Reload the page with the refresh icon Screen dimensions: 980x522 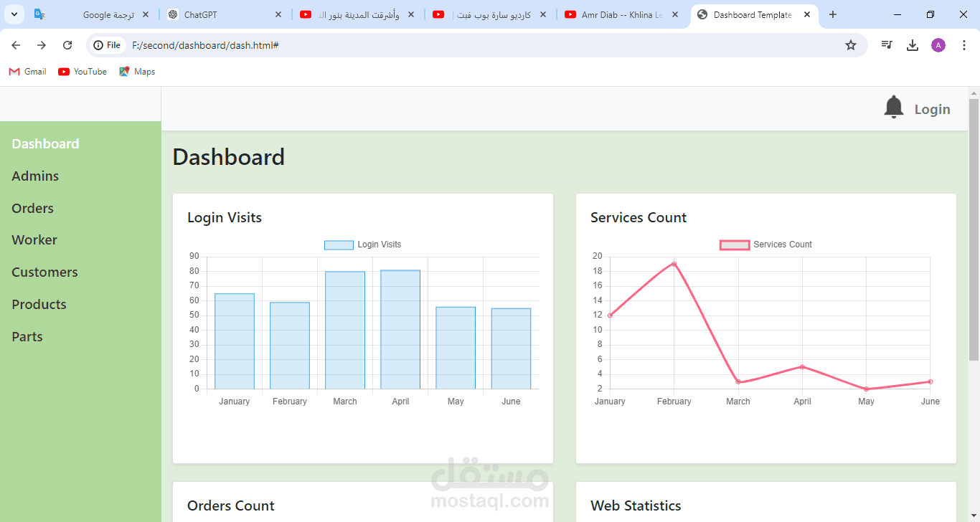[x=67, y=45]
